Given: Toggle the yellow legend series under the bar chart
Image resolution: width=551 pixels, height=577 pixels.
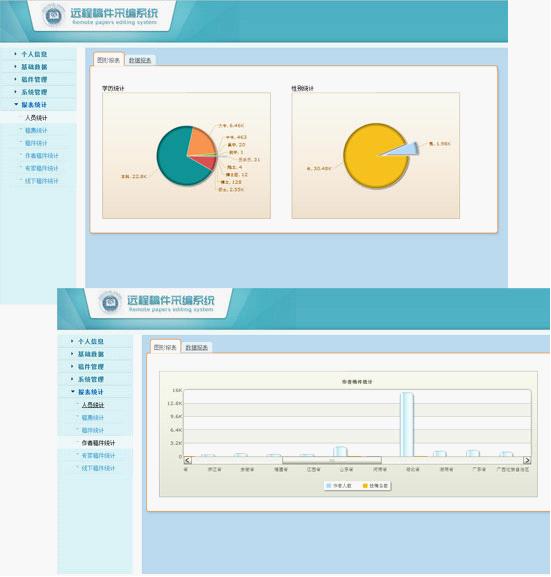Looking at the screenshot, I should point(375,486).
